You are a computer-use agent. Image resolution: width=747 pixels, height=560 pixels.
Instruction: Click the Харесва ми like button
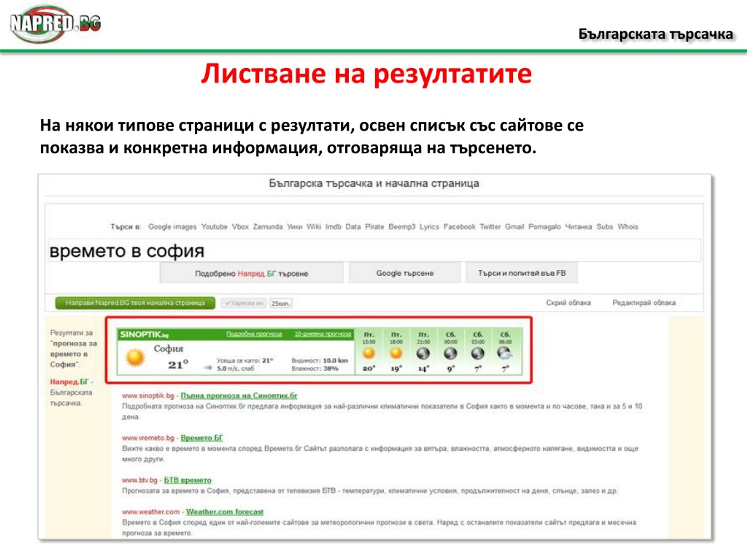[x=243, y=303]
